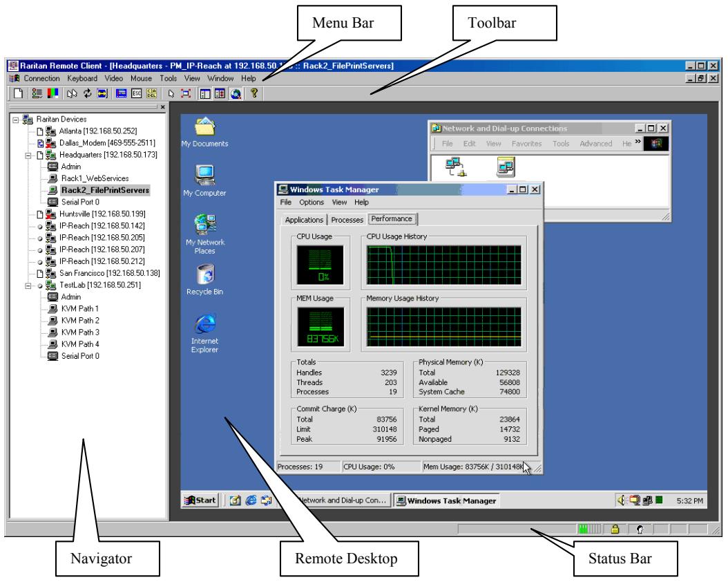Toggle the second panel-layout toolbar button
Screen dimensions: 728x582
(x=220, y=93)
